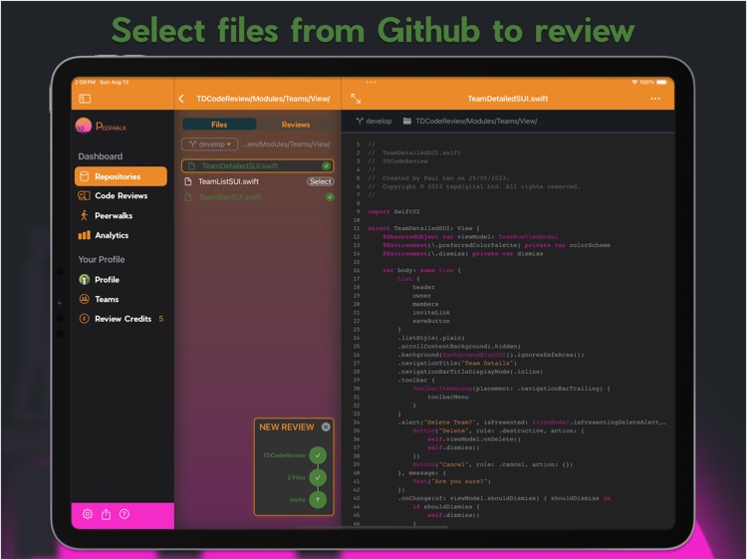
Task: Click the three dots multitasking indicator
Action: [372, 82]
